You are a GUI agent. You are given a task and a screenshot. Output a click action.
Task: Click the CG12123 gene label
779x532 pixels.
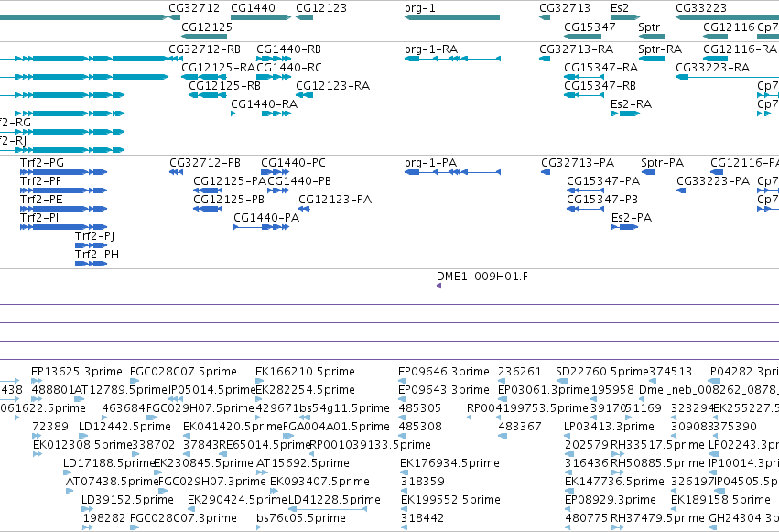pyautogui.click(x=321, y=8)
